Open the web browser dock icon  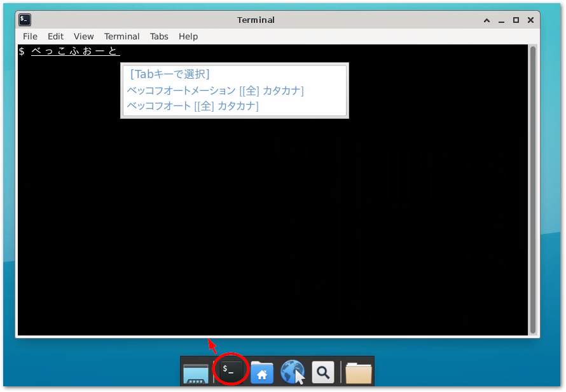[293, 372]
